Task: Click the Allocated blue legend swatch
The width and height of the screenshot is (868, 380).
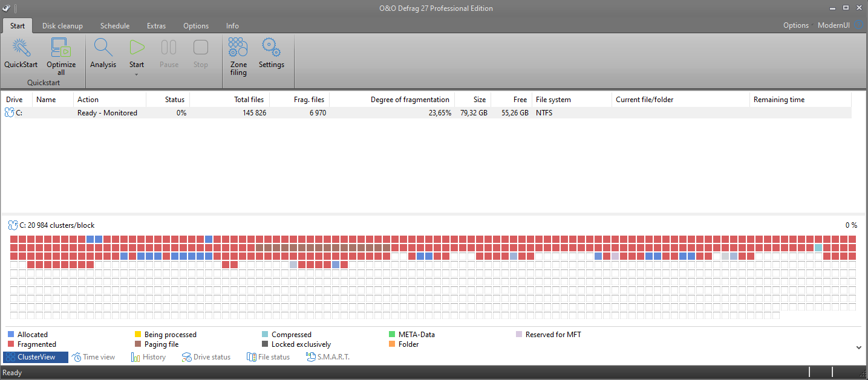Action: pyautogui.click(x=11, y=334)
